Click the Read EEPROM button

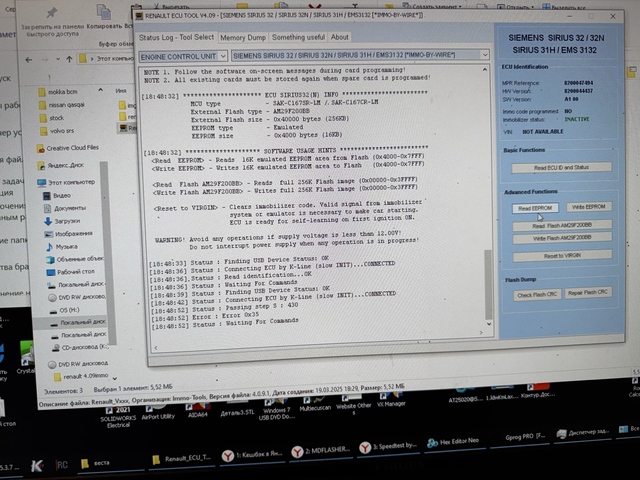[x=535, y=208]
